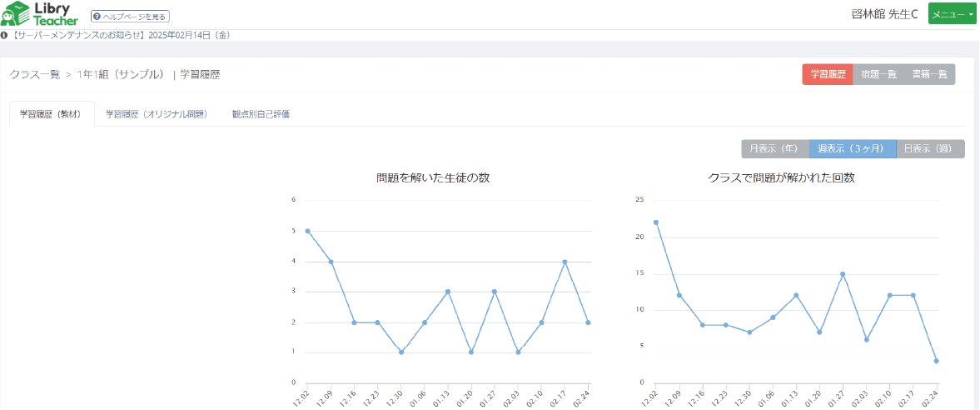The height and width of the screenshot is (410, 980).
Task: Switch to the 日表示（週） view
Action: [x=930, y=149]
